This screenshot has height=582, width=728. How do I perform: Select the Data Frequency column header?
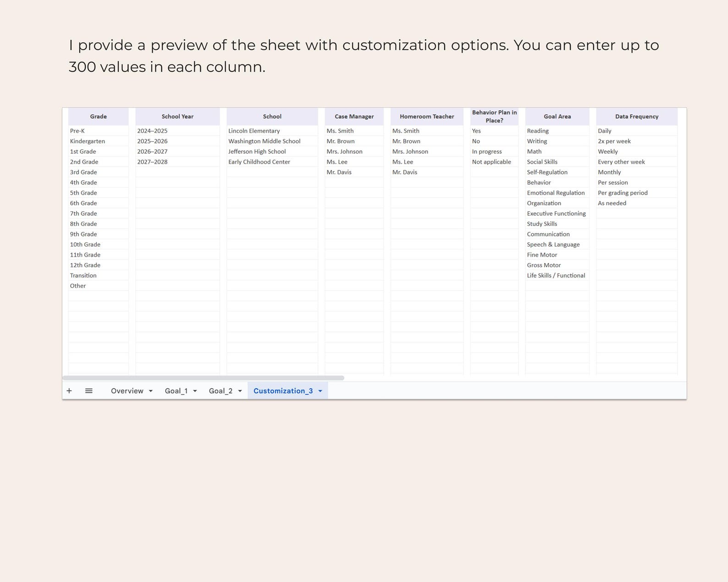637,116
